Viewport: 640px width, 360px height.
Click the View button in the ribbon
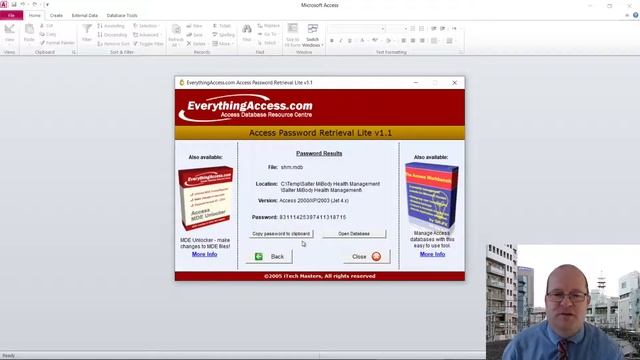pos(9,33)
